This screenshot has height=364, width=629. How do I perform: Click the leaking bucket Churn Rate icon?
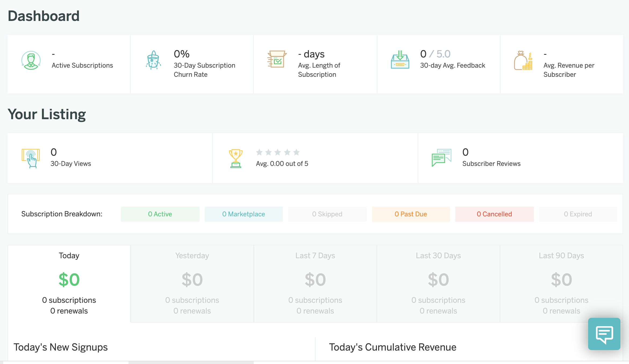153,60
